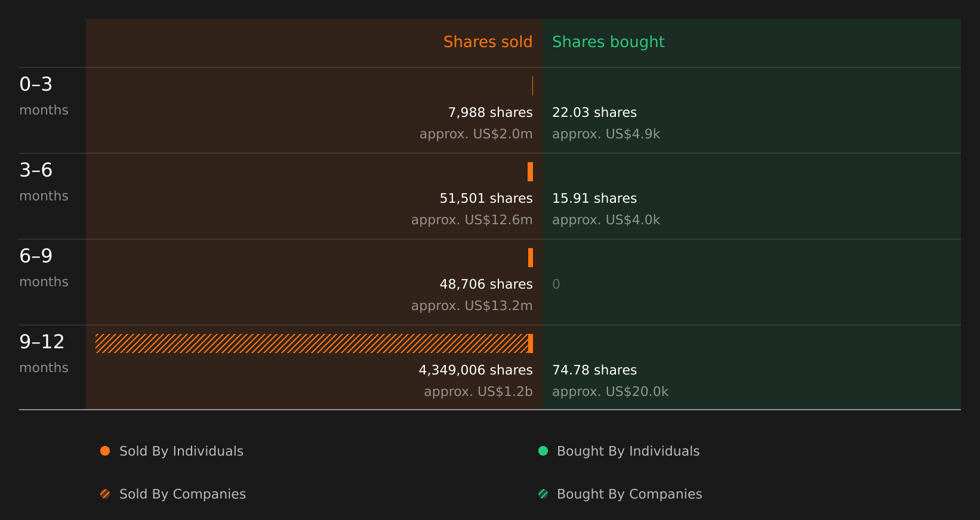Click the 74.78 shares value
Screen dimensions: 980x520
point(594,370)
